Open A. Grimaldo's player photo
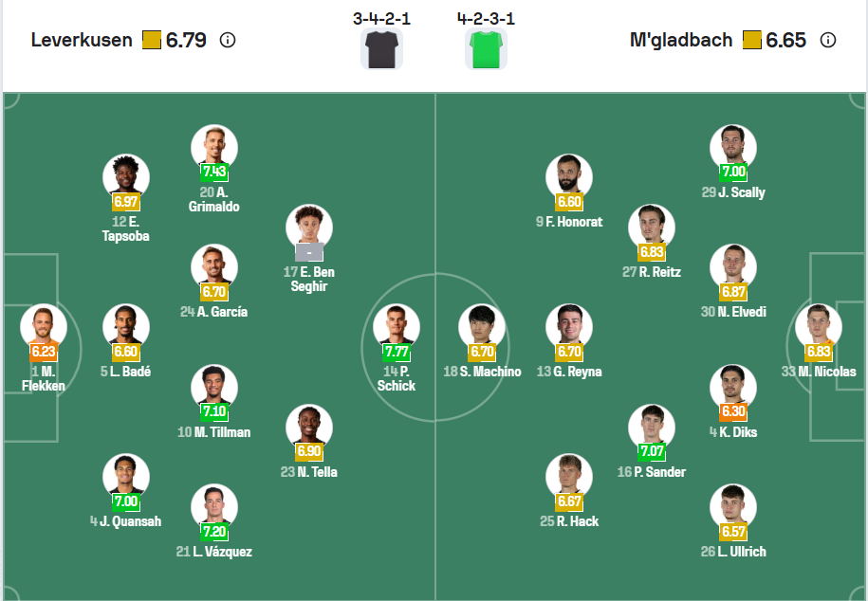 coord(213,148)
